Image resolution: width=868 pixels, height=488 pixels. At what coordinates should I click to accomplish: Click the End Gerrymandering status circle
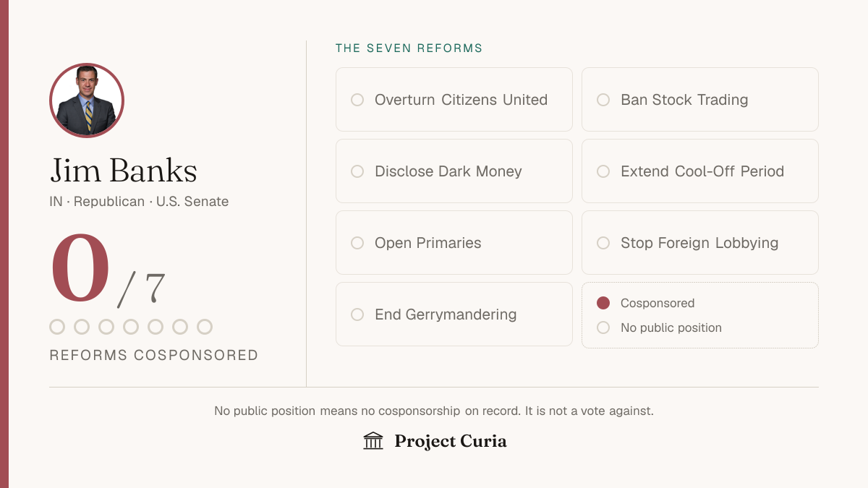[357, 314]
